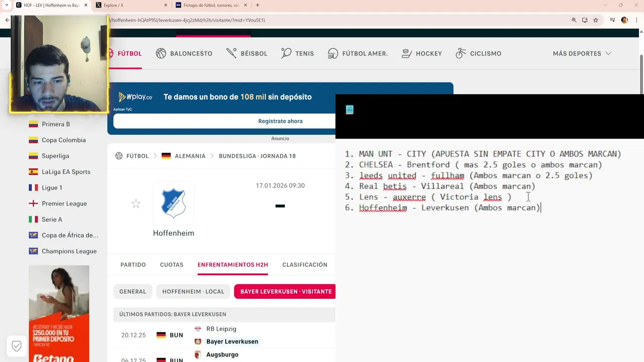
Task: Open Copa Colombia league
Action: [x=64, y=140]
